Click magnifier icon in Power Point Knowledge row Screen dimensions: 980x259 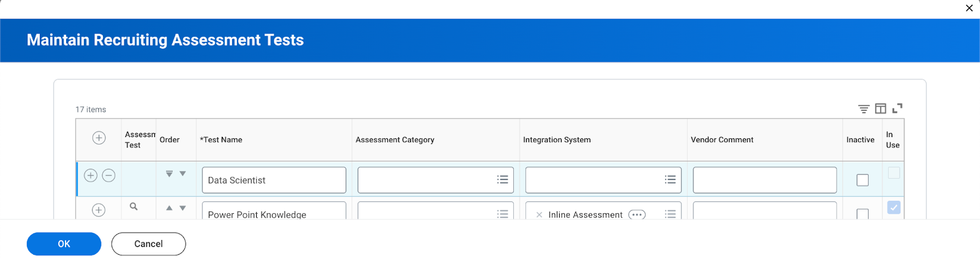[x=134, y=207]
